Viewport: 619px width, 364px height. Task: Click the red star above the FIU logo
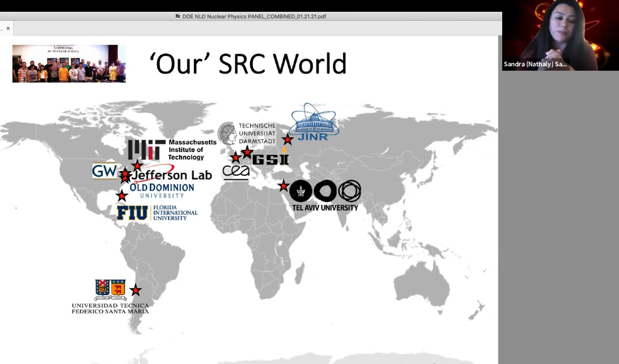(122, 196)
